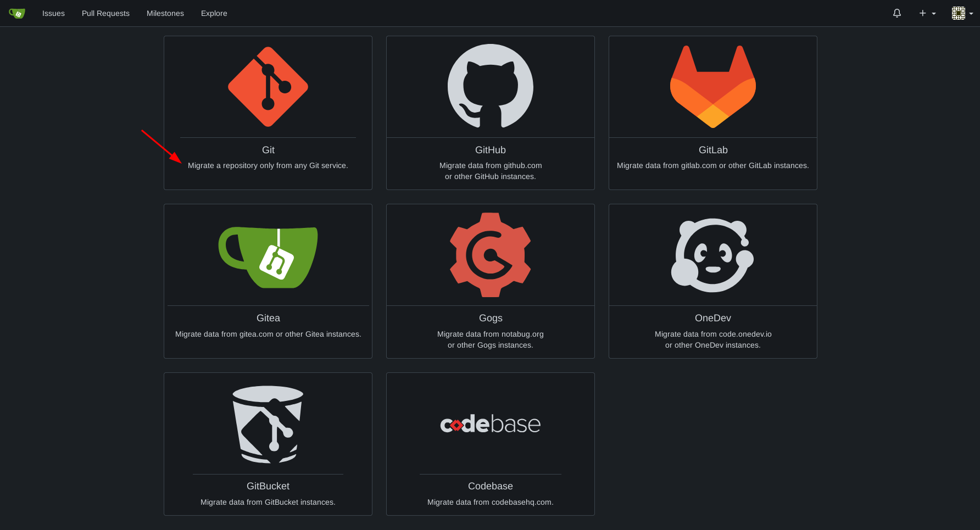This screenshot has width=980, height=530.
Task: Open the Explore page
Action: 214,13
